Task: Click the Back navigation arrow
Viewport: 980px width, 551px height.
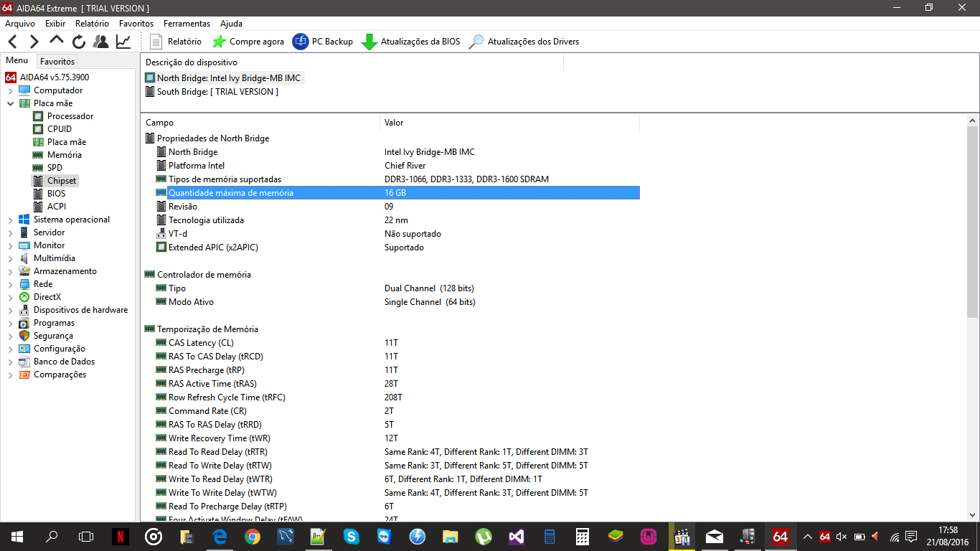Action: pos(12,42)
